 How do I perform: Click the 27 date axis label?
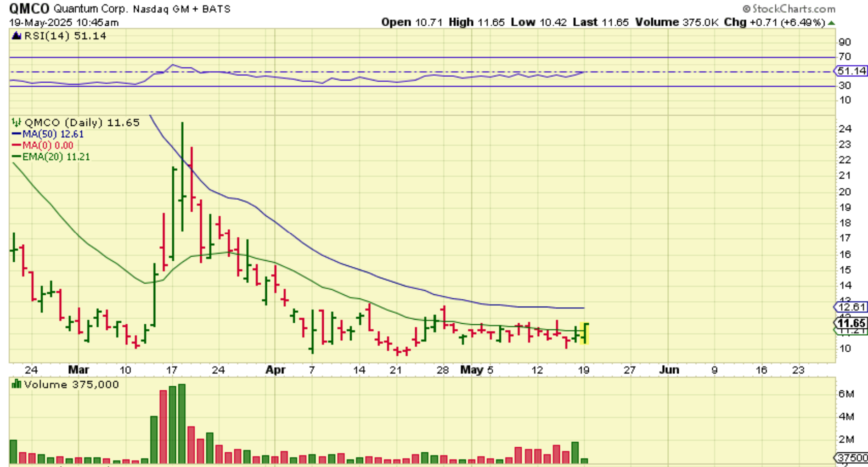[629, 370]
